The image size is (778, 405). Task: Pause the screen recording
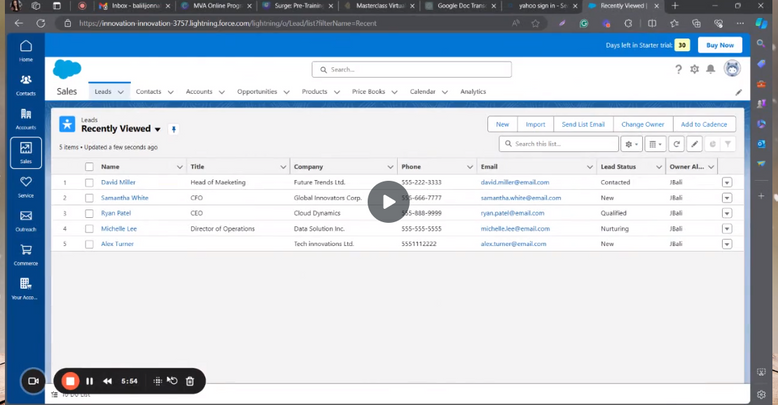click(x=89, y=381)
